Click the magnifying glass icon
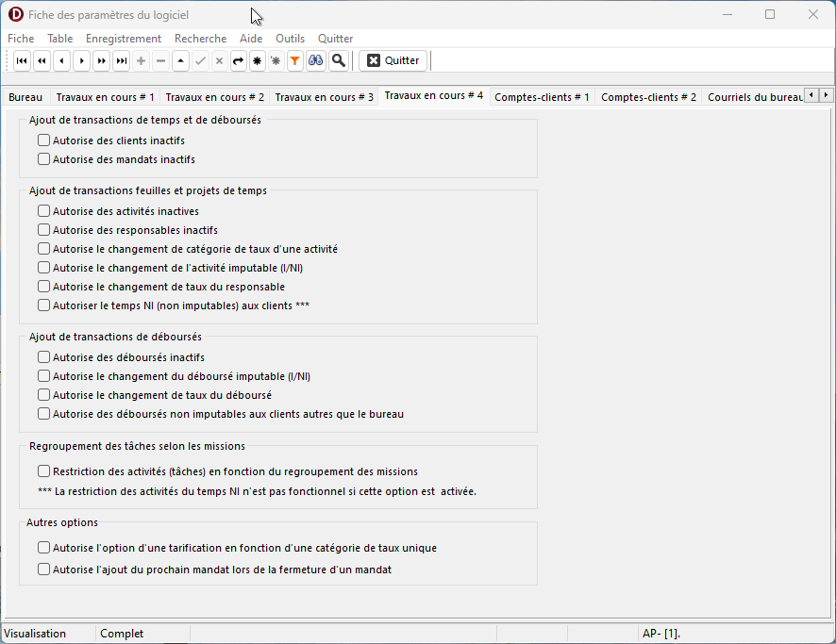The image size is (836, 644). pyautogui.click(x=339, y=60)
